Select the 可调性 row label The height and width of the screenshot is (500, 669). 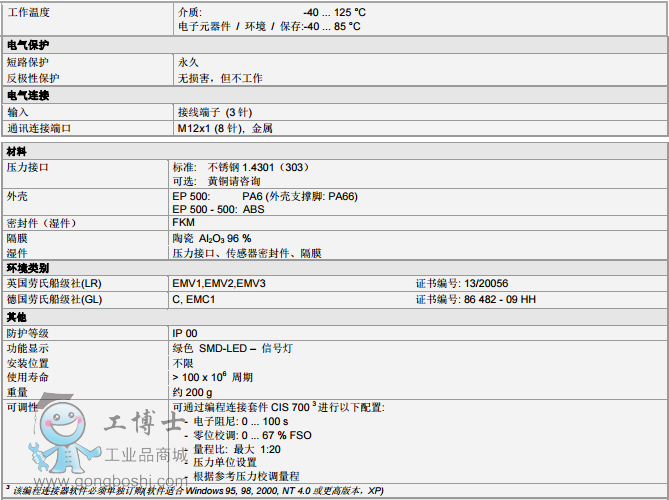22,407
